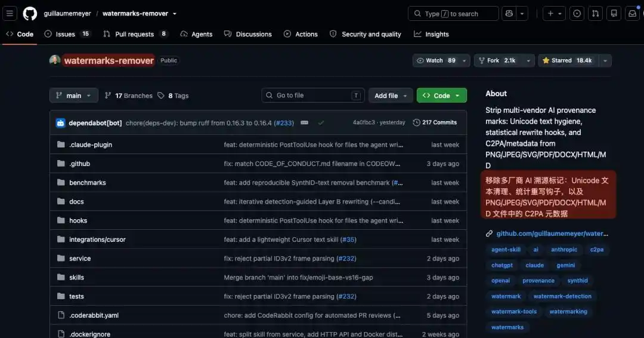View the 17 Branches list
The height and width of the screenshot is (338, 644).
129,96
